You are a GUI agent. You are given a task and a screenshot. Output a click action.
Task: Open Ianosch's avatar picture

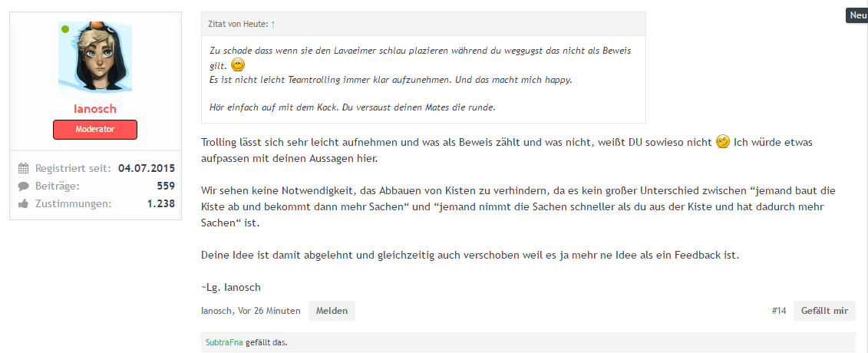[95, 58]
